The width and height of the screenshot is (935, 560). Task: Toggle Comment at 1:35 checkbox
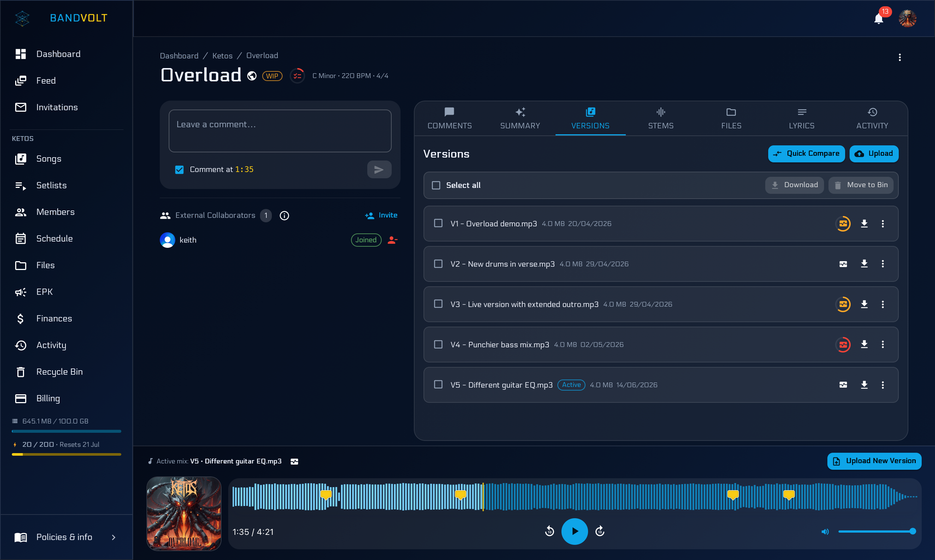pos(179,170)
